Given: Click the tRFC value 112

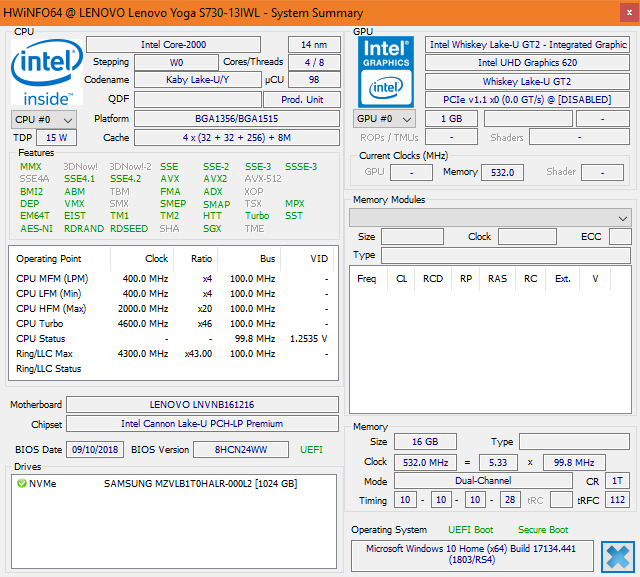Looking at the screenshot, I should point(617,500).
